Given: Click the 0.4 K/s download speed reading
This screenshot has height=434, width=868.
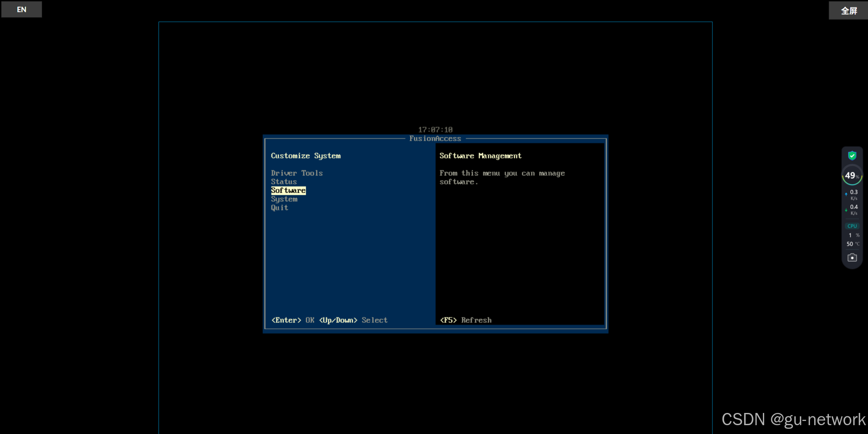Looking at the screenshot, I should 852,210.
